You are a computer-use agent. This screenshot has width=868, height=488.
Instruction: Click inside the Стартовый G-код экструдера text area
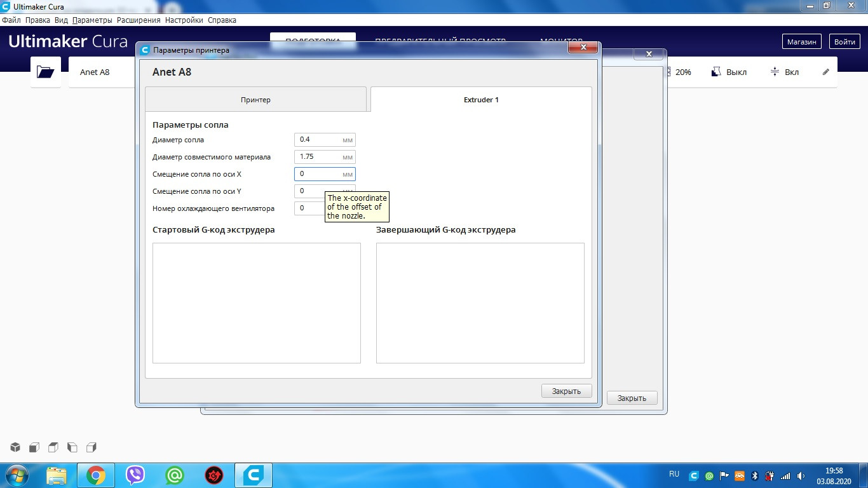pos(257,303)
